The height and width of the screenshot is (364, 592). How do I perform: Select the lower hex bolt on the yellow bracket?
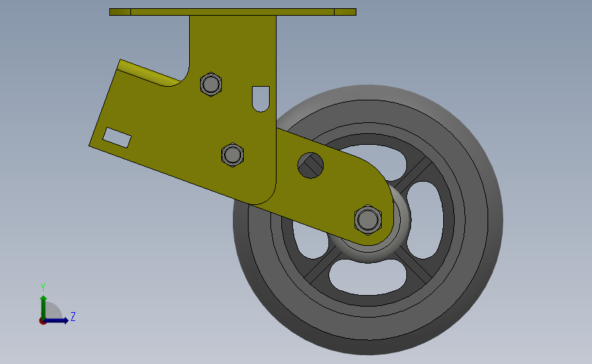(232, 155)
